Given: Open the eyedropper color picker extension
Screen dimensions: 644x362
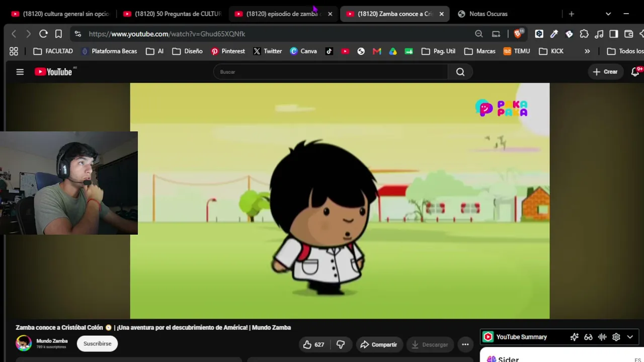Looking at the screenshot, I should pyautogui.click(x=554, y=34).
